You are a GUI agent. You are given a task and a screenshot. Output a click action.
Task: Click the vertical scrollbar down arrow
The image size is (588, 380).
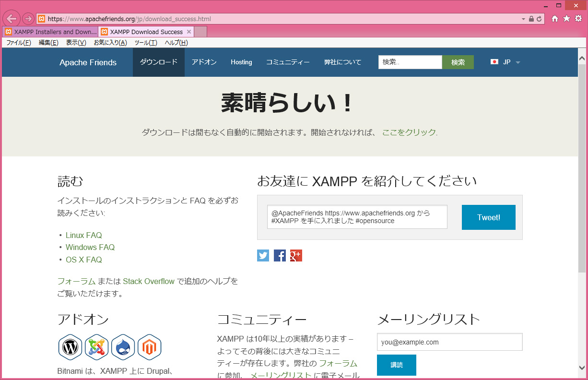coord(582,368)
